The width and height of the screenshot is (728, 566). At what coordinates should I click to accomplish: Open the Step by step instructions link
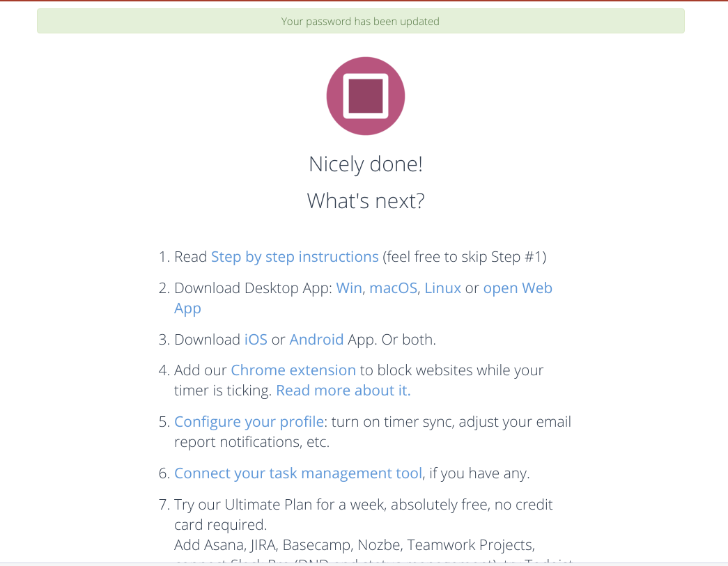coord(295,257)
